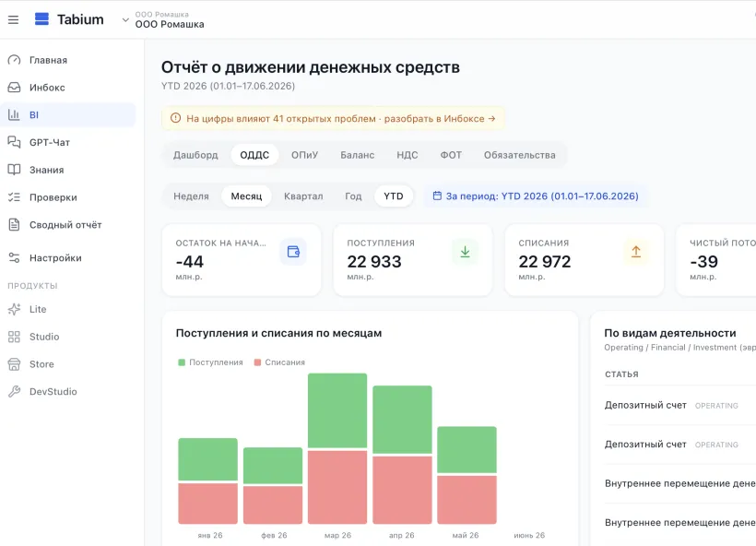Click the июнь 26 axis label
Screen dimensions: 756x546
pos(529,535)
